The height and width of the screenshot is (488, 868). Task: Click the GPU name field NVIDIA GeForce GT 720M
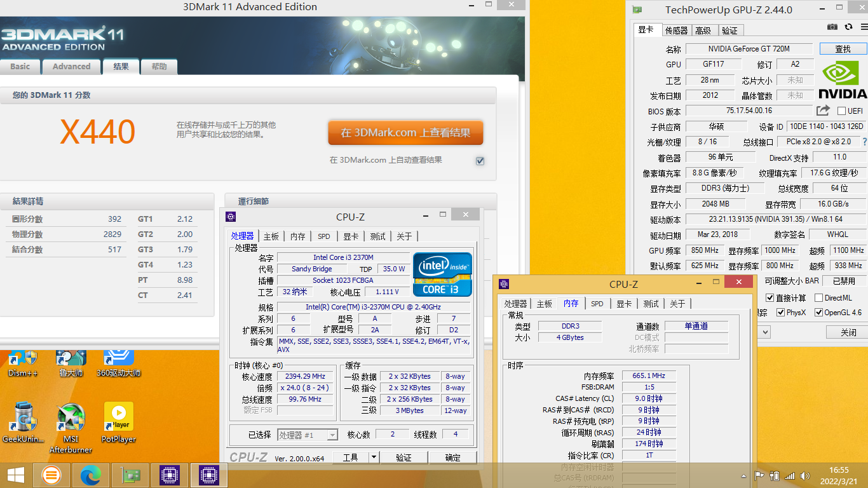point(749,49)
